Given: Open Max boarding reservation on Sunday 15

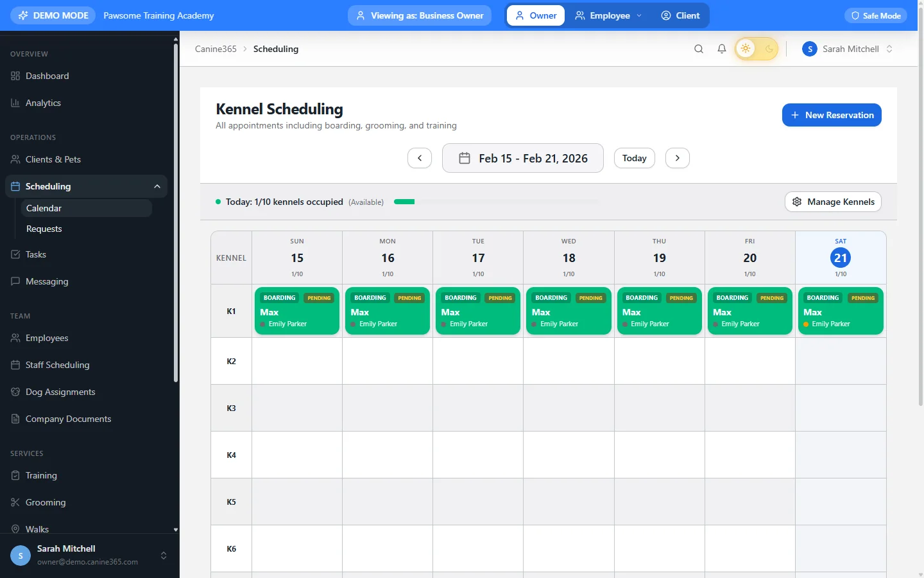Looking at the screenshot, I should [x=297, y=311].
